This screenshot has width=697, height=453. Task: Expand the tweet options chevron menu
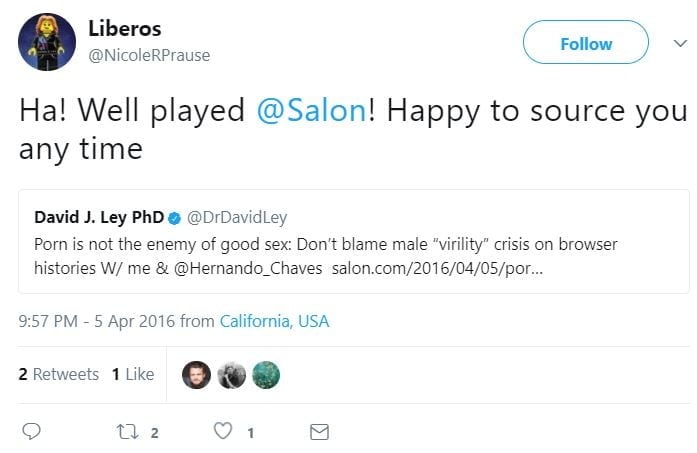pyautogui.click(x=680, y=43)
